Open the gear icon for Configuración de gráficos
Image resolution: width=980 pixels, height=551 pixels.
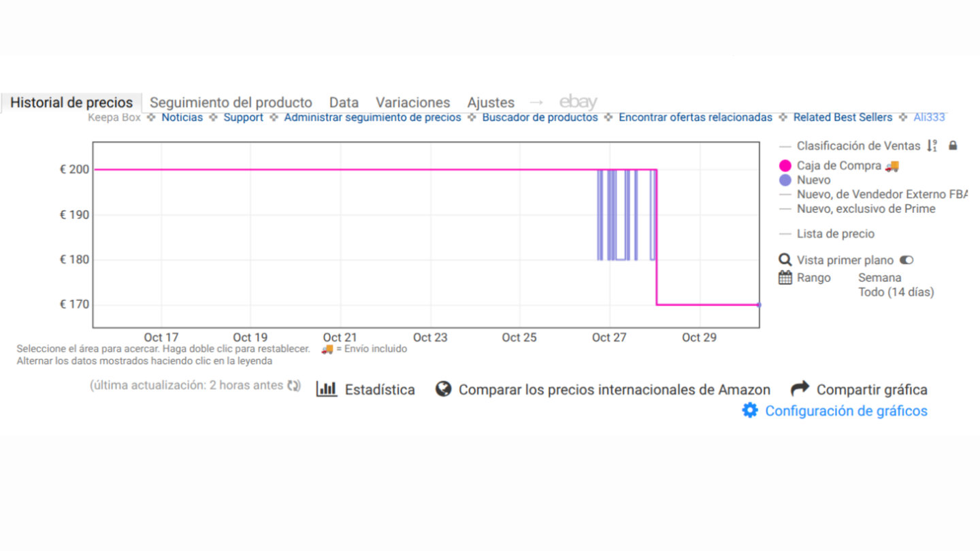point(750,410)
